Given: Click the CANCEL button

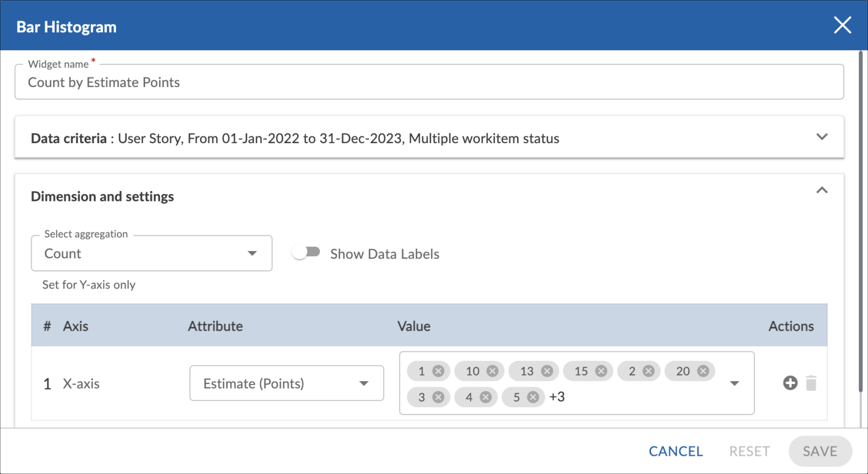Looking at the screenshot, I should [675, 451].
